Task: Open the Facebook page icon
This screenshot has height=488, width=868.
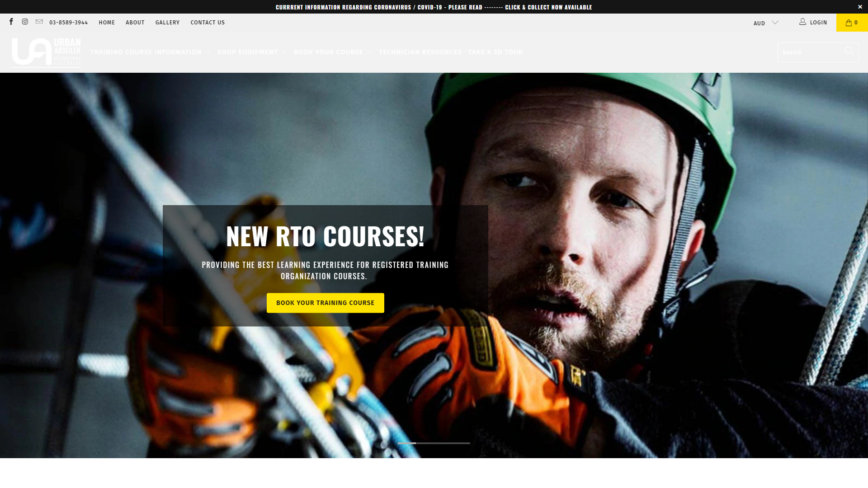Action: tap(11, 22)
